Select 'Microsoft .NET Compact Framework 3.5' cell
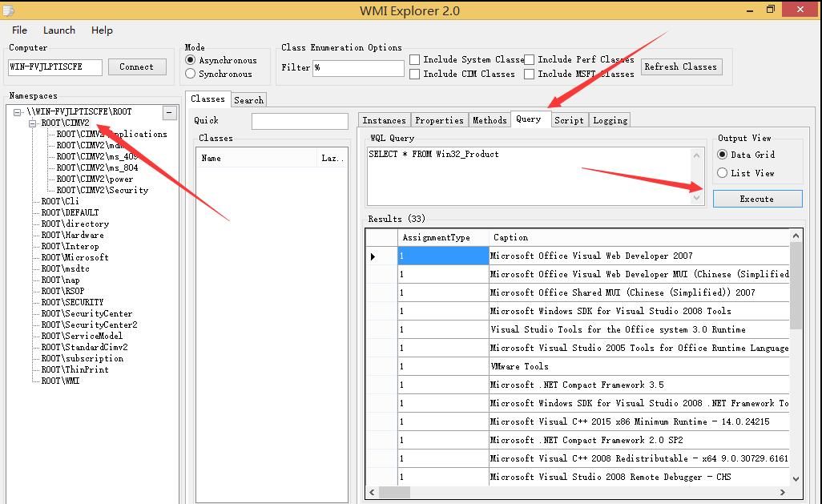Screen dimensions: 822x504 click(639, 385)
